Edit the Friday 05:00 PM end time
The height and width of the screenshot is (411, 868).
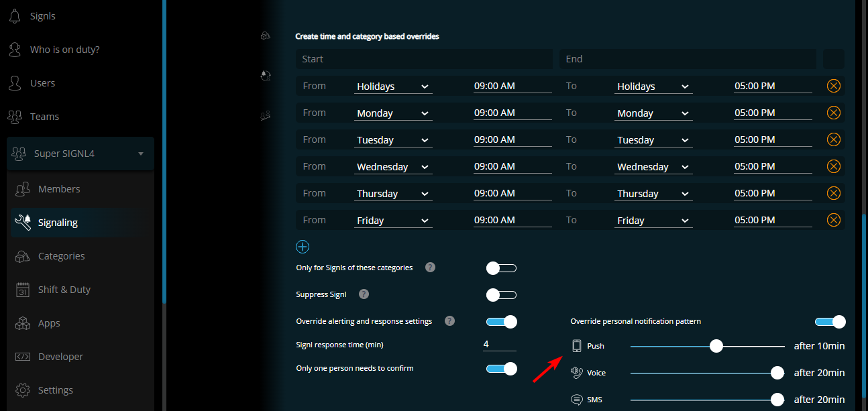pos(773,221)
